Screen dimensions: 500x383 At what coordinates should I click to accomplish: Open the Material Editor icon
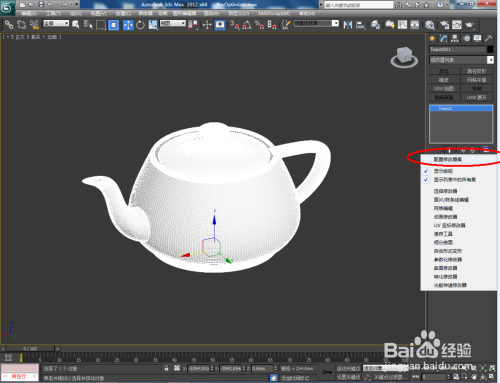[430, 25]
